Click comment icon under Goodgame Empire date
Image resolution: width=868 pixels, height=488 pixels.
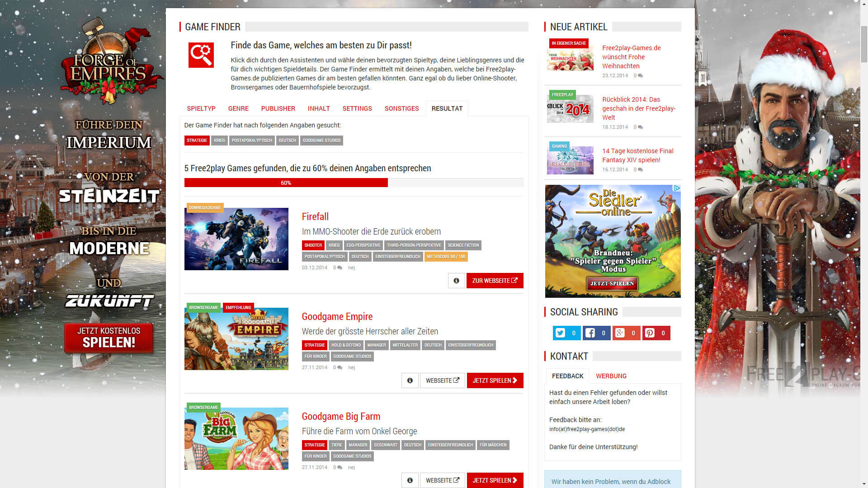[x=340, y=368]
